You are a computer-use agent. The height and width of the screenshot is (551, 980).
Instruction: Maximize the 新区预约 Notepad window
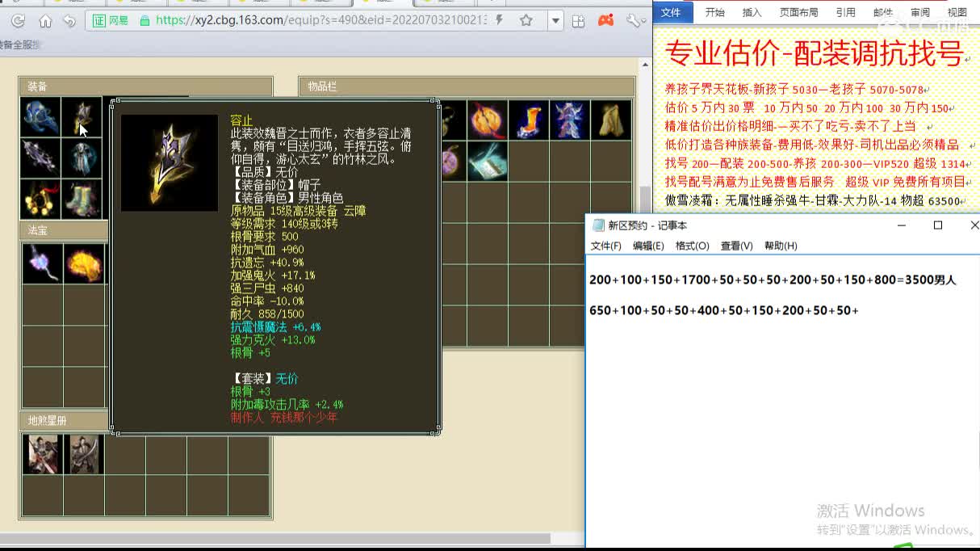938,225
